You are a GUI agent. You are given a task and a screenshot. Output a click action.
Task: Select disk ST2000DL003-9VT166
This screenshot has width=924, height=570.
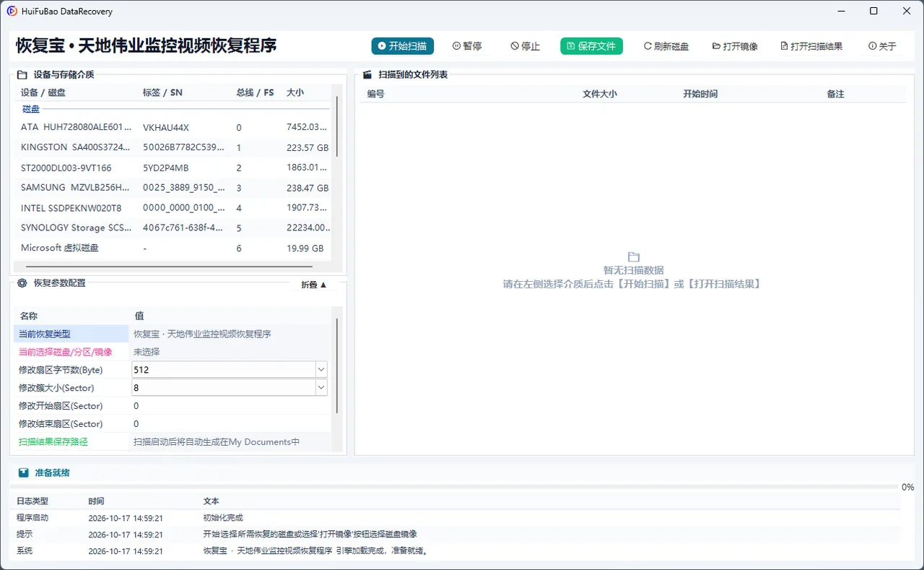173,168
